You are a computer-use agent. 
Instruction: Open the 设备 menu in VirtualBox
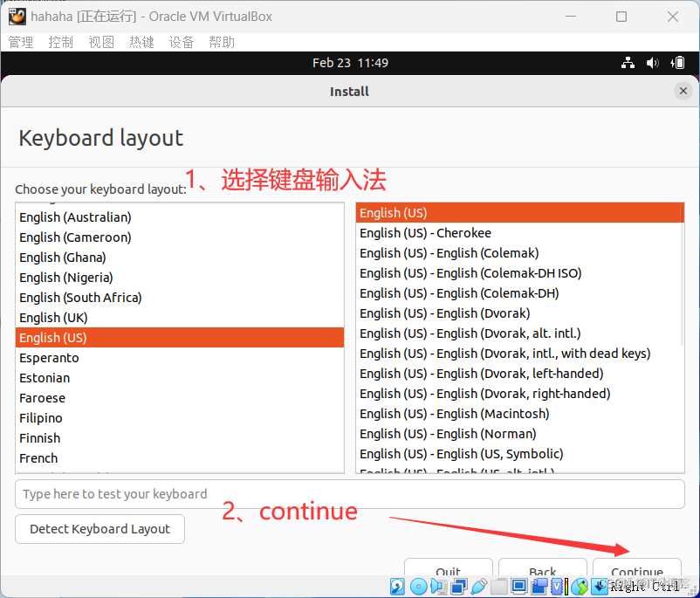(182, 41)
